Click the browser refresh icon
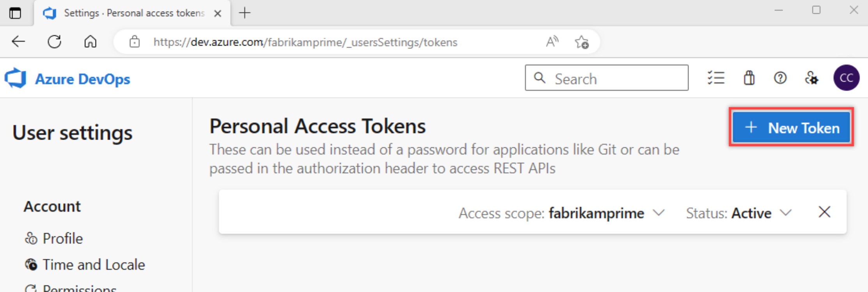The image size is (868, 292). (x=54, y=41)
